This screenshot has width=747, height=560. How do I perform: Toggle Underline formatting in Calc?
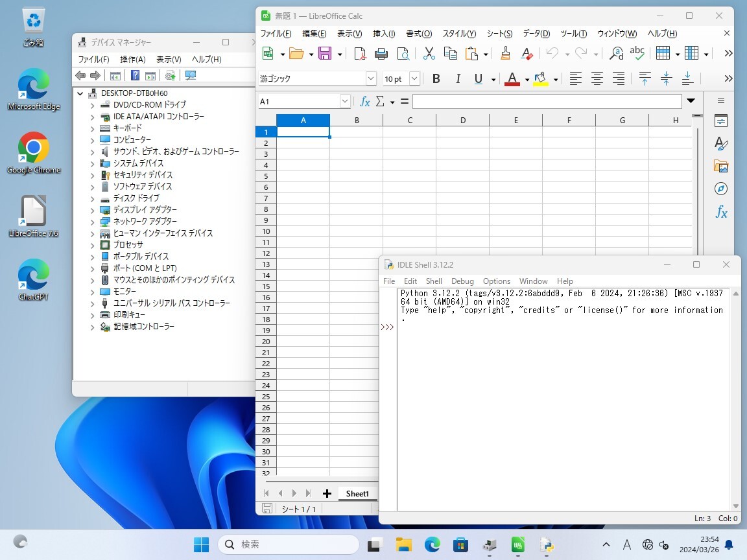pos(479,78)
